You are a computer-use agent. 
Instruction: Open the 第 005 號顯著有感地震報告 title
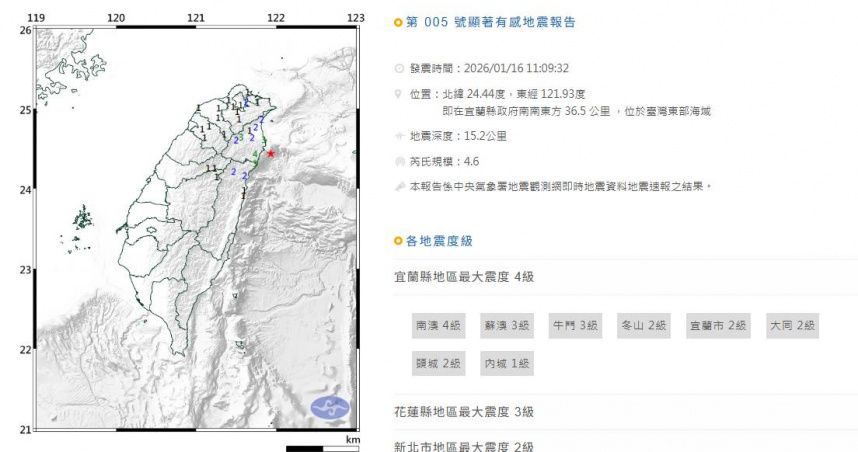[x=490, y=22]
